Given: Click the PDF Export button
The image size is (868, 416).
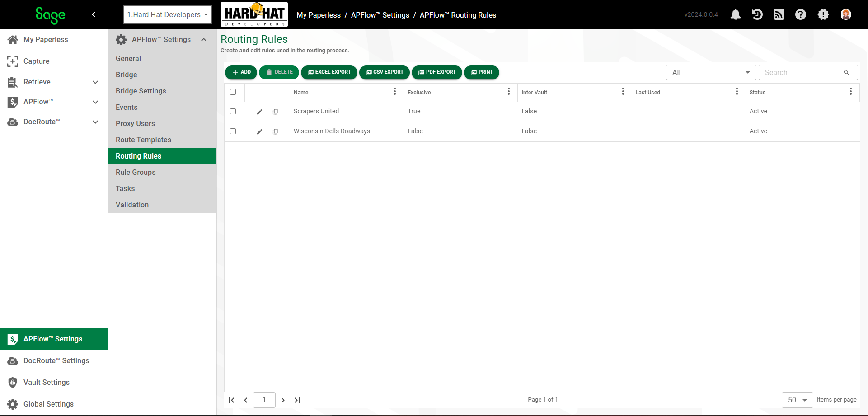Looking at the screenshot, I should click(x=437, y=72).
